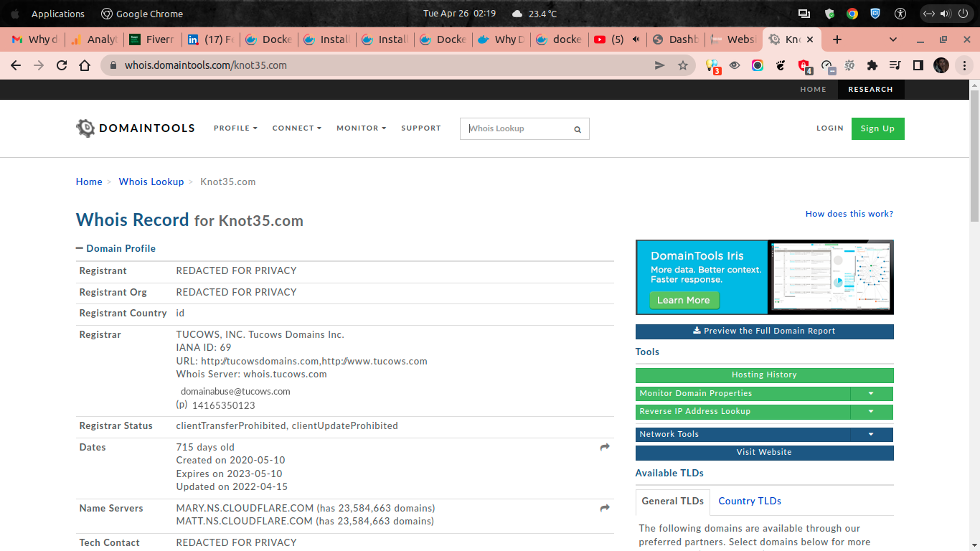Switch to the Gmail tab

click(35, 39)
